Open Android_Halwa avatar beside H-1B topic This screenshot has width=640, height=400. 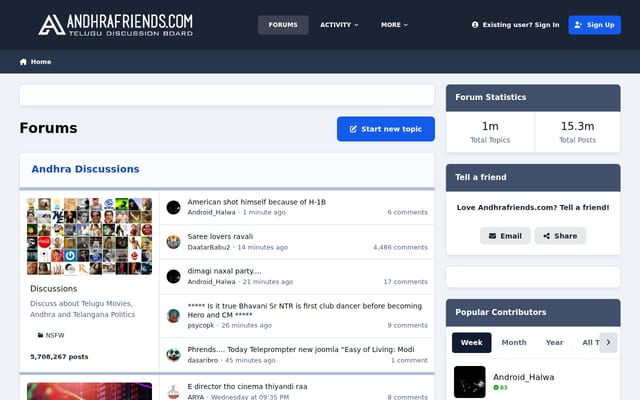173,207
